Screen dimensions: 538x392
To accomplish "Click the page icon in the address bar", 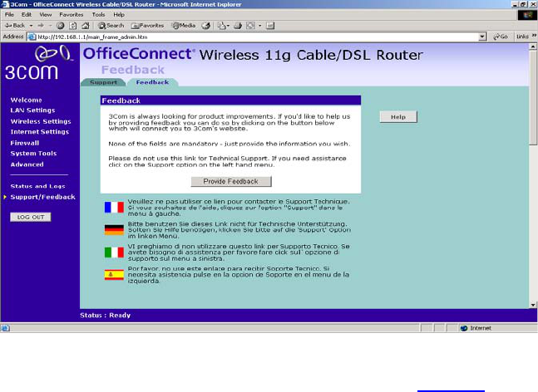I will [32, 37].
